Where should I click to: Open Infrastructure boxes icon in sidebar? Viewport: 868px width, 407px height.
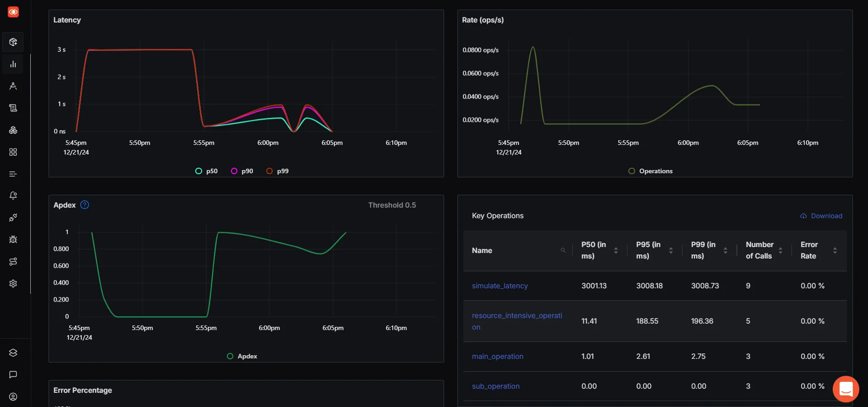tap(13, 130)
